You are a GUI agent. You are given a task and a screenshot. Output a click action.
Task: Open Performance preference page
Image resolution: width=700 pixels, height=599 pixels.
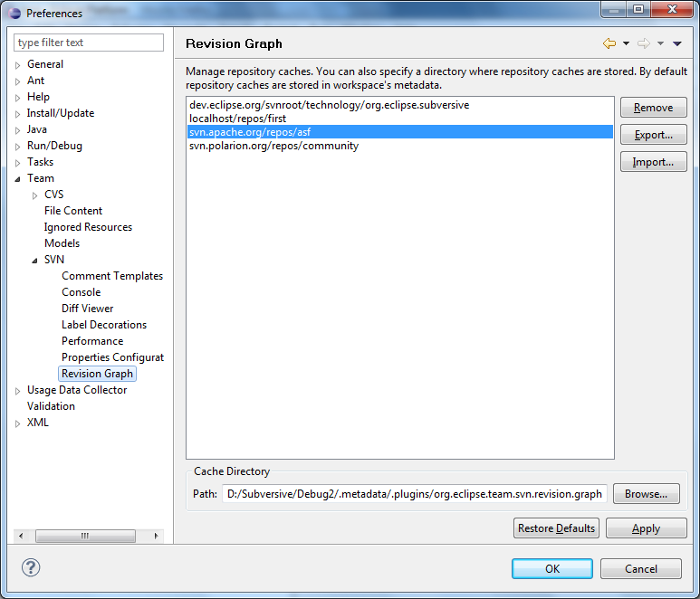[x=92, y=341]
